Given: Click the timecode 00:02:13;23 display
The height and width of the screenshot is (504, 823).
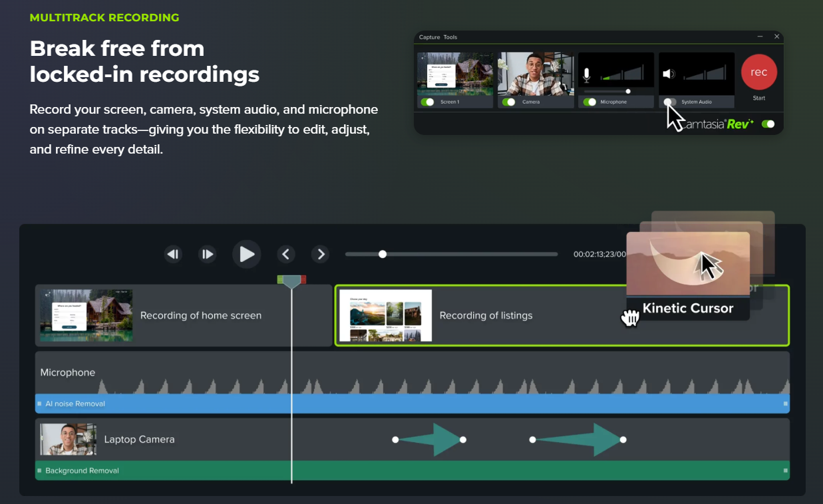Looking at the screenshot, I should point(600,254).
